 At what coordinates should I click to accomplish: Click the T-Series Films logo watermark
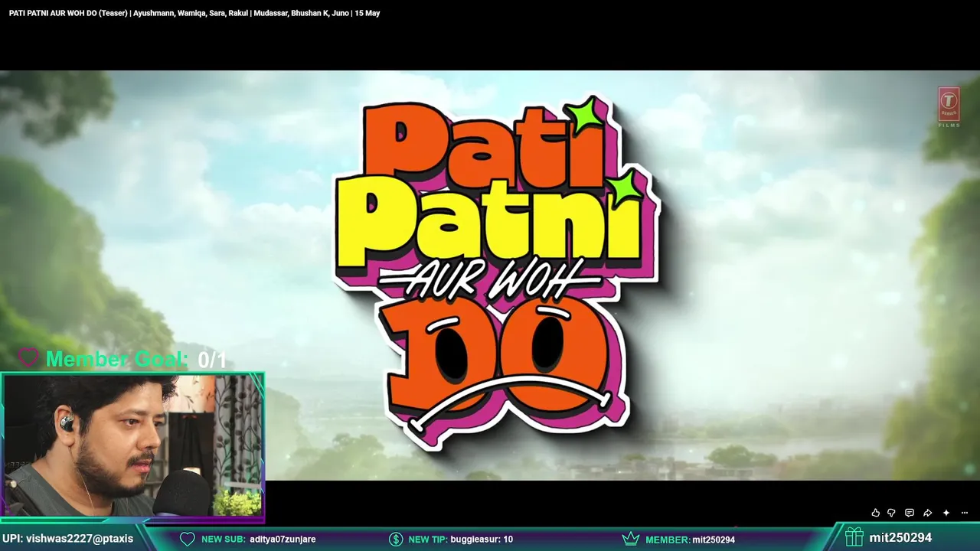click(949, 107)
